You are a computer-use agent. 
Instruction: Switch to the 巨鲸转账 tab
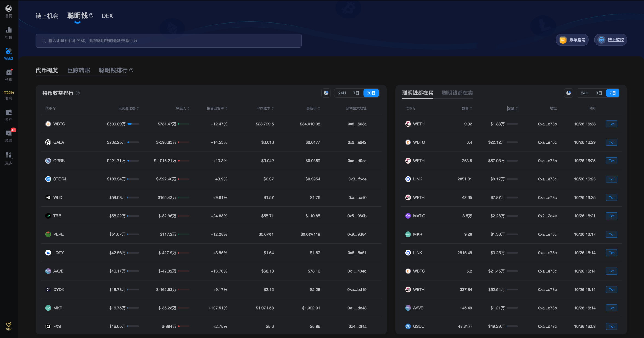coord(79,70)
